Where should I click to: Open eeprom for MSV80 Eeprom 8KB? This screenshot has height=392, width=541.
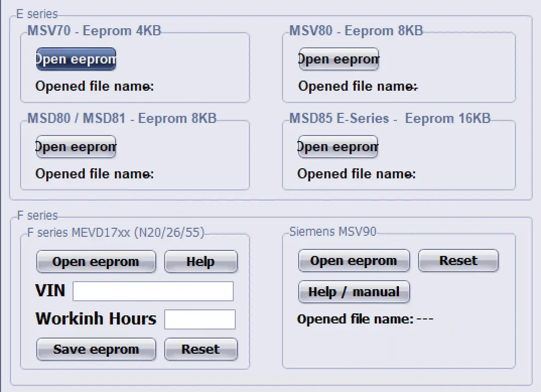pyautogui.click(x=339, y=58)
